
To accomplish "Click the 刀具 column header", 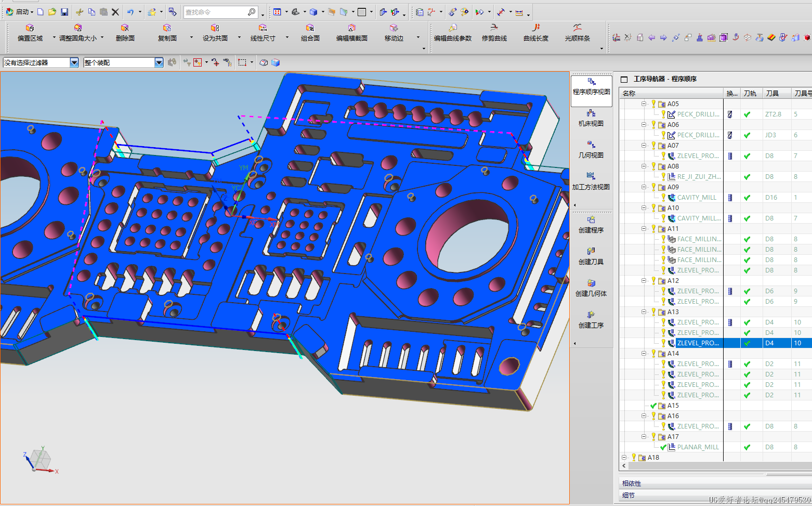I will click(777, 93).
